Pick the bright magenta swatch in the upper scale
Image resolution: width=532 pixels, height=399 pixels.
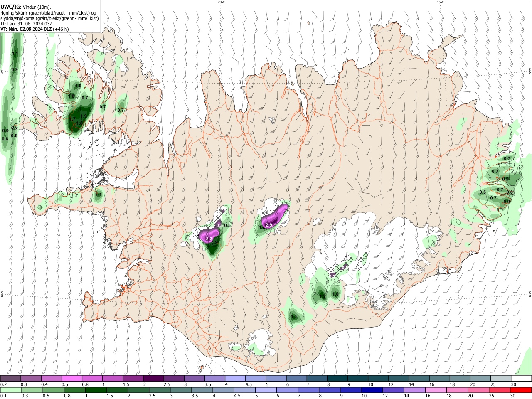71,378
